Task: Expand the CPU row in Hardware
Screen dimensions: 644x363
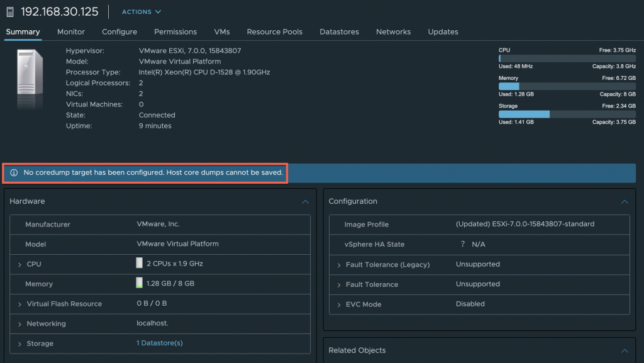Action: tap(19, 264)
